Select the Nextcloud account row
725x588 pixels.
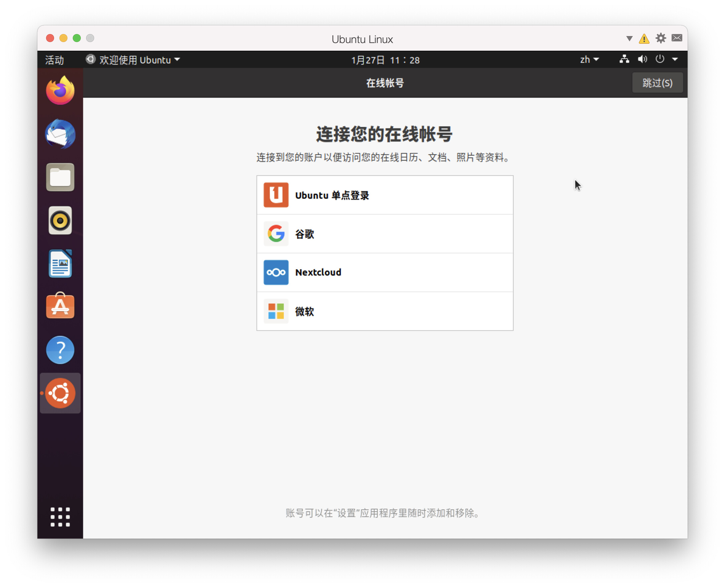pos(385,272)
